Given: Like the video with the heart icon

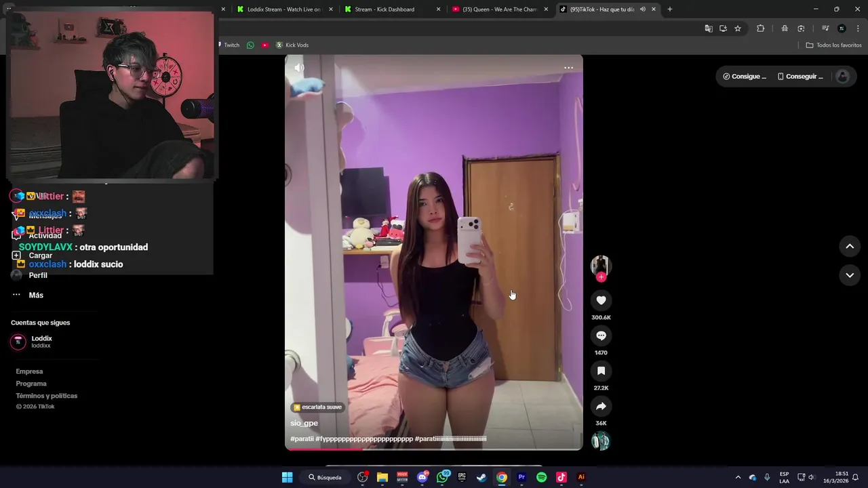Looking at the screenshot, I should coord(601,300).
